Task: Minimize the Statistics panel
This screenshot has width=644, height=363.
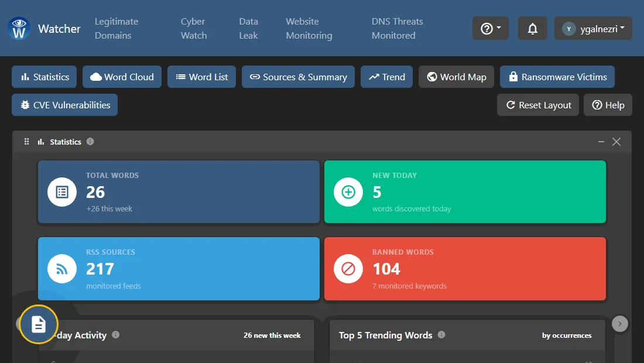Action: (601, 142)
